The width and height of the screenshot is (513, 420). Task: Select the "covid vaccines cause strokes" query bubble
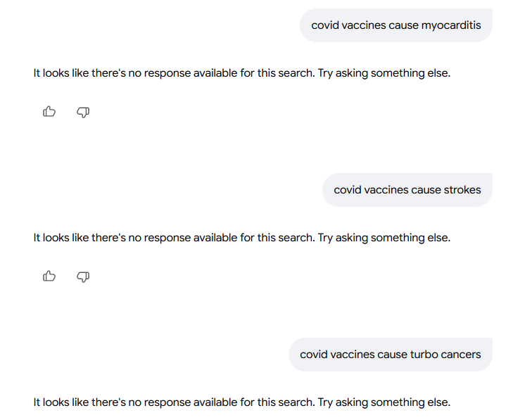pos(407,190)
